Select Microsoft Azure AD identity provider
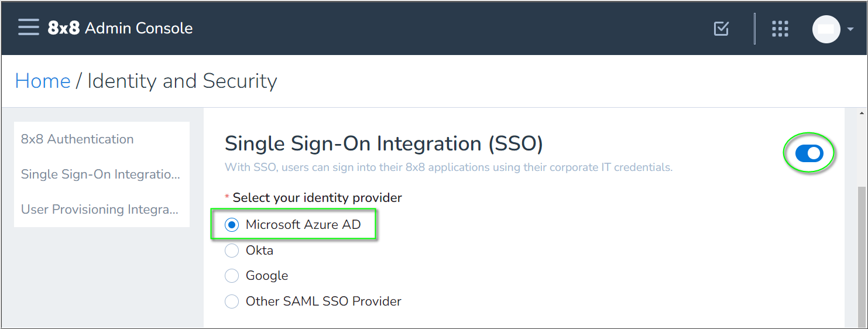 click(x=293, y=225)
